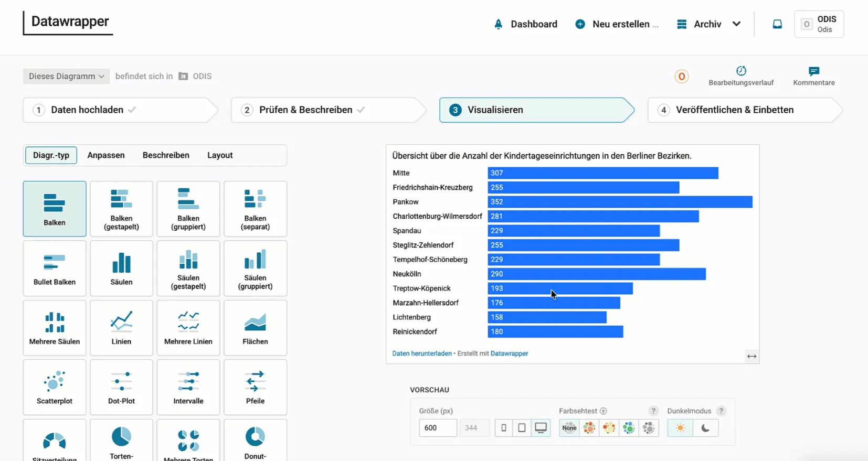Switch preview to light mode sun
Screen dimensions: 868x461
click(680, 428)
